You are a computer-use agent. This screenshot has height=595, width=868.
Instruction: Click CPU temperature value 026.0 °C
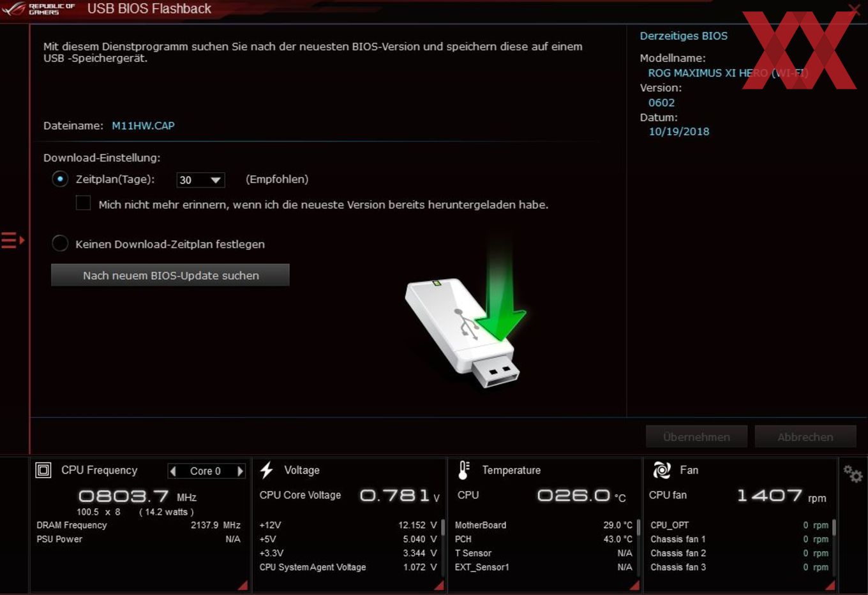(x=581, y=496)
